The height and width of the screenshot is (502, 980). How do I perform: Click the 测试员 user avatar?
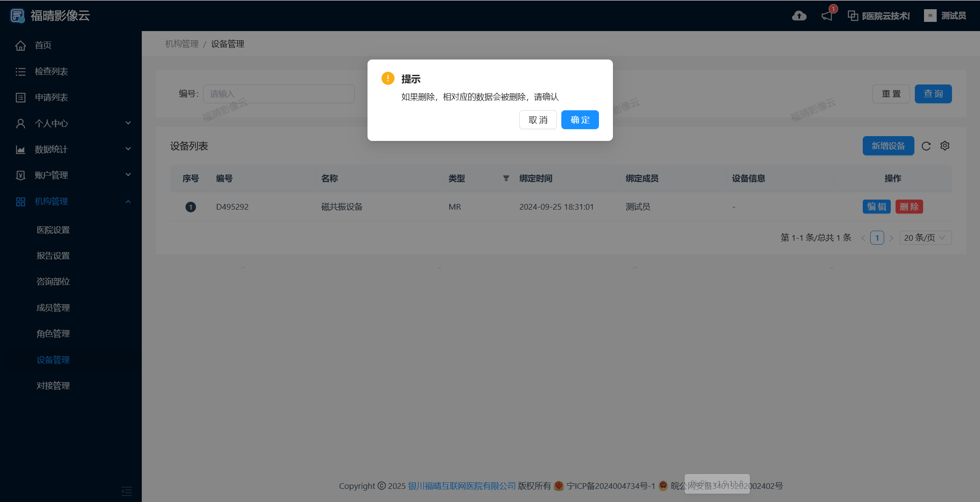930,16
